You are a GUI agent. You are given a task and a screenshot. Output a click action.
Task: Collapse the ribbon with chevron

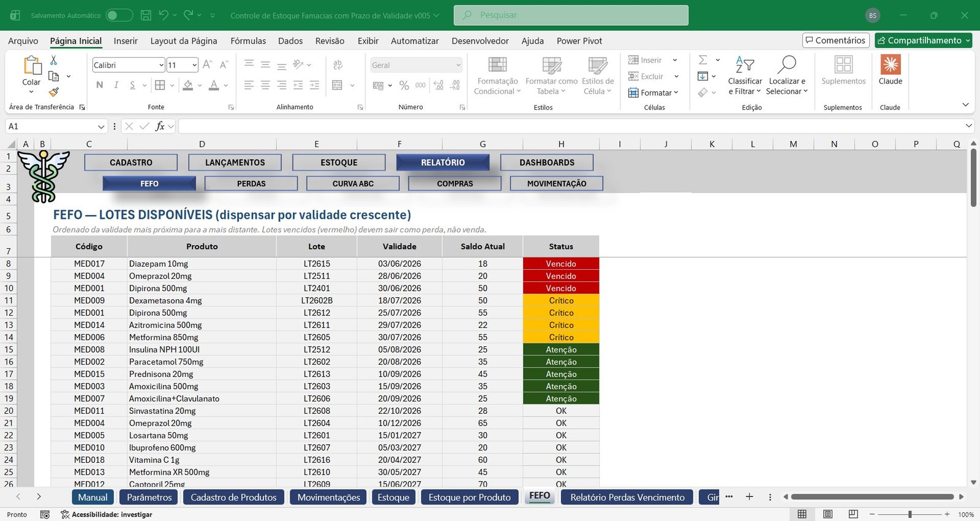(x=965, y=105)
